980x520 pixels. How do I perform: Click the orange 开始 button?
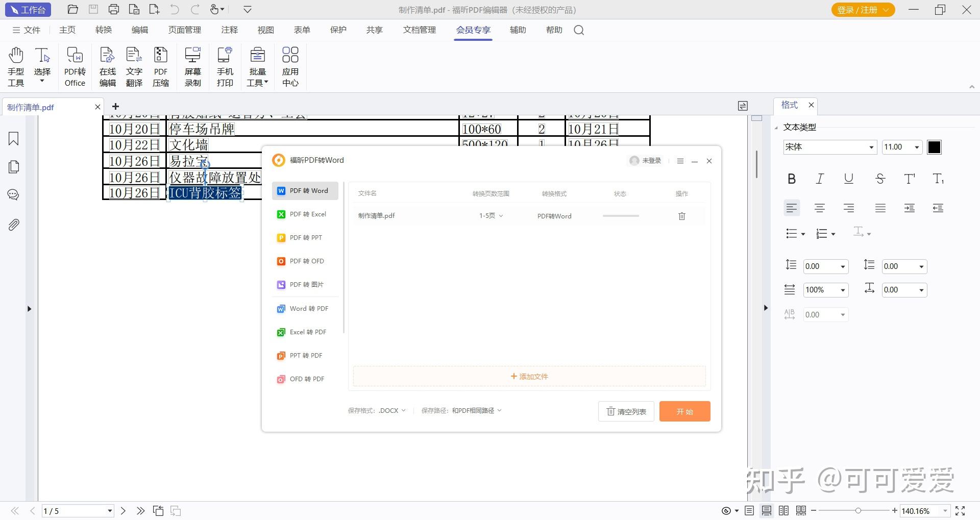coord(684,411)
